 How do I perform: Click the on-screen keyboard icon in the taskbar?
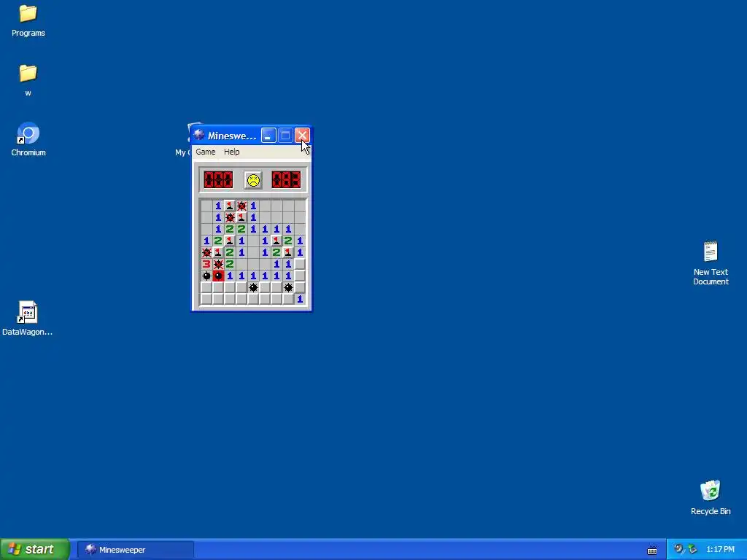pyautogui.click(x=651, y=550)
